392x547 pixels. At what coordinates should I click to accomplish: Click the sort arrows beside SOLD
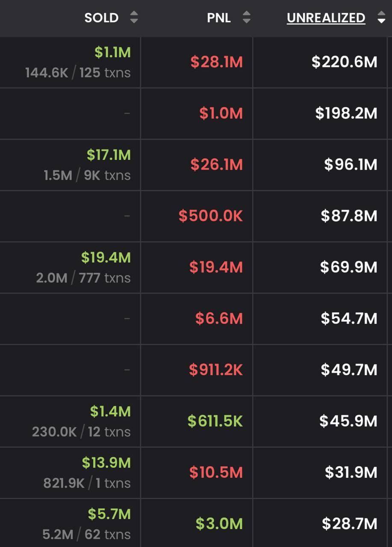click(x=134, y=18)
